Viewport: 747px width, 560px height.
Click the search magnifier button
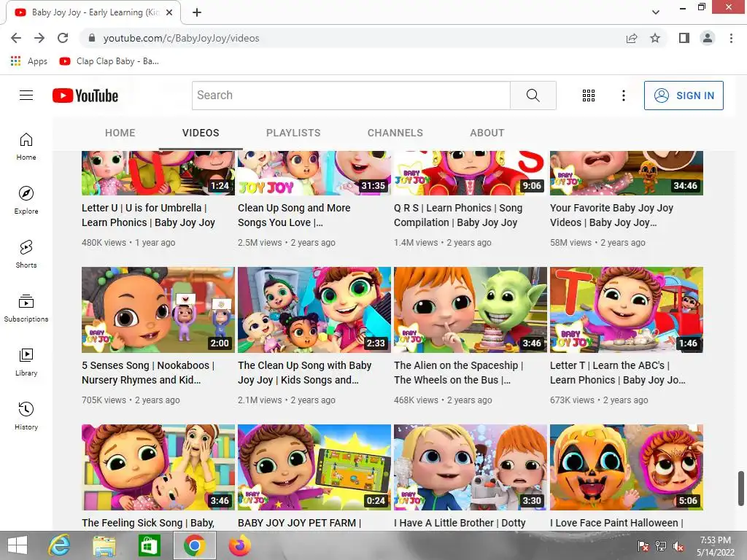[533, 96]
